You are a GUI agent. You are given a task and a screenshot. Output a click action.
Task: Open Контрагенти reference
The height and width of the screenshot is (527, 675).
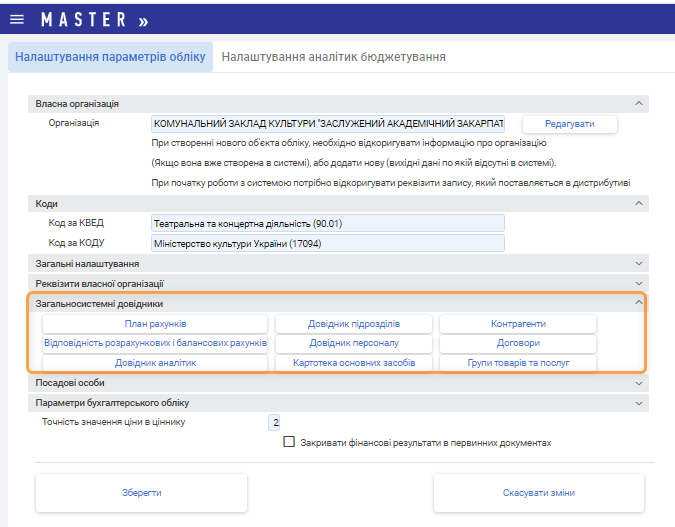(x=517, y=324)
